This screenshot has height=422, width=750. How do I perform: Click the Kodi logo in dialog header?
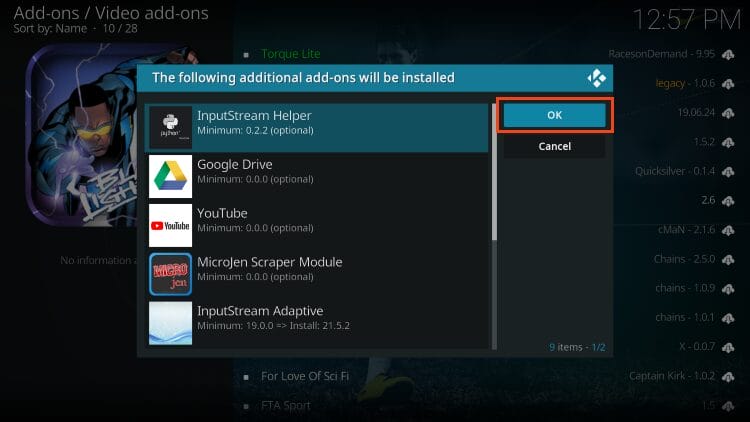coord(596,78)
